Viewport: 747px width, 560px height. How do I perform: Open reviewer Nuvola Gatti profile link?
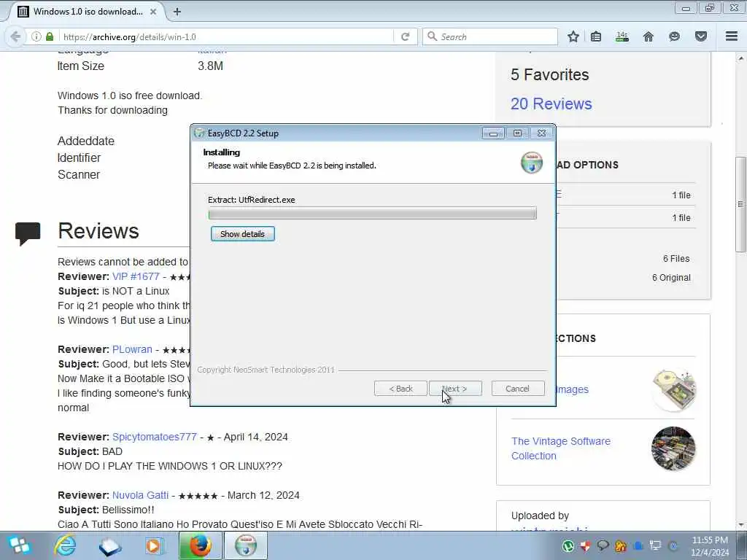(141, 495)
